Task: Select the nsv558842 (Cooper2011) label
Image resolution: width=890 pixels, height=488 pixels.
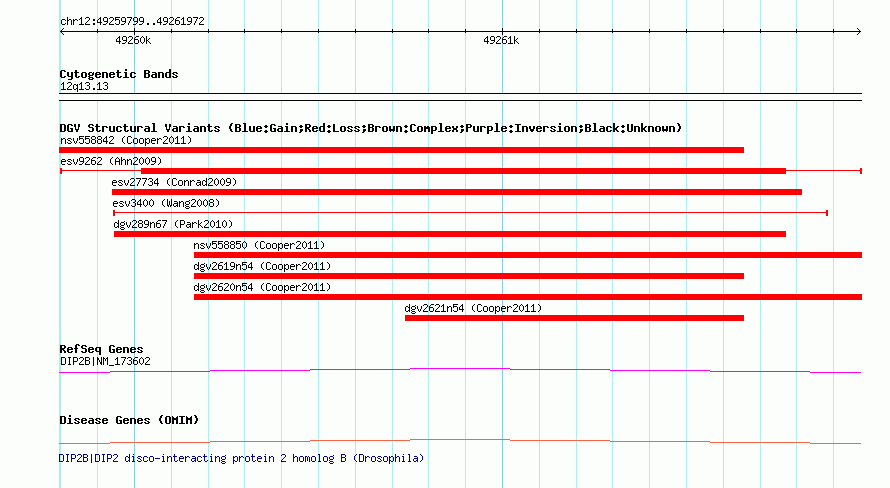Action: click(x=126, y=140)
